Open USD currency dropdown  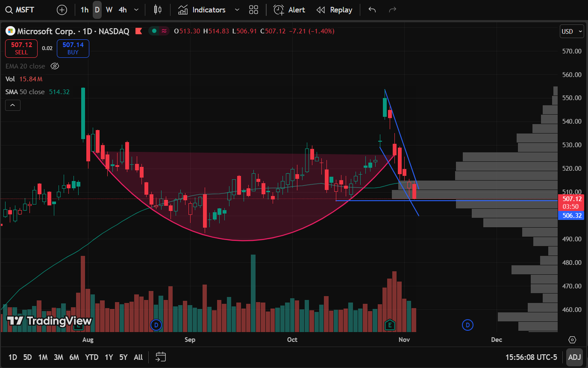[x=572, y=31]
